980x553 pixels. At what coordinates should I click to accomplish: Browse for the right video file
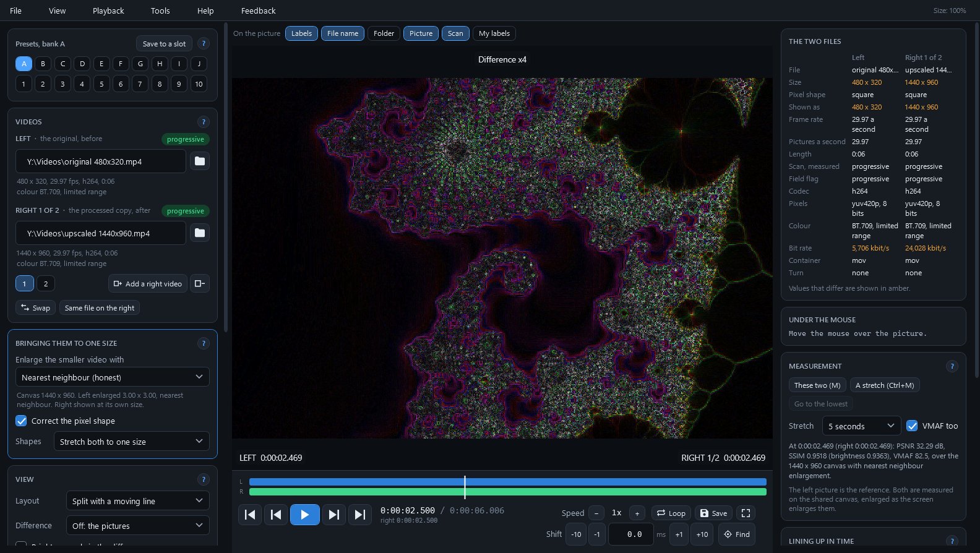(x=200, y=233)
